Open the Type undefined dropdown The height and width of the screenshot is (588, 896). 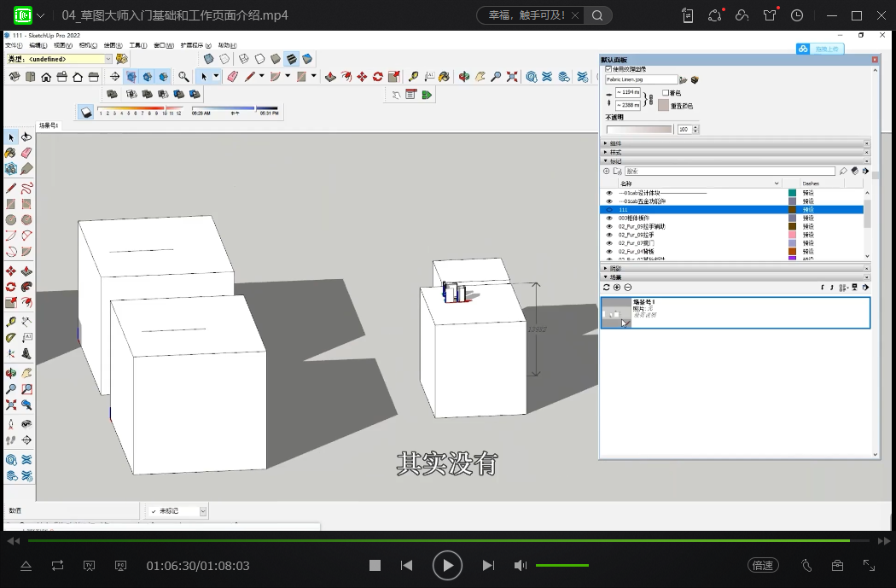(108, 59)
